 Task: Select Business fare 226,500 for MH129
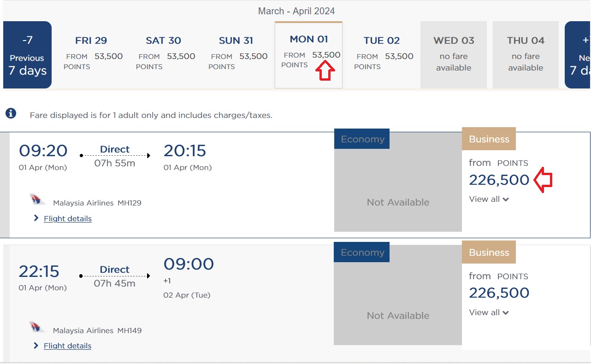coord(499,180)
